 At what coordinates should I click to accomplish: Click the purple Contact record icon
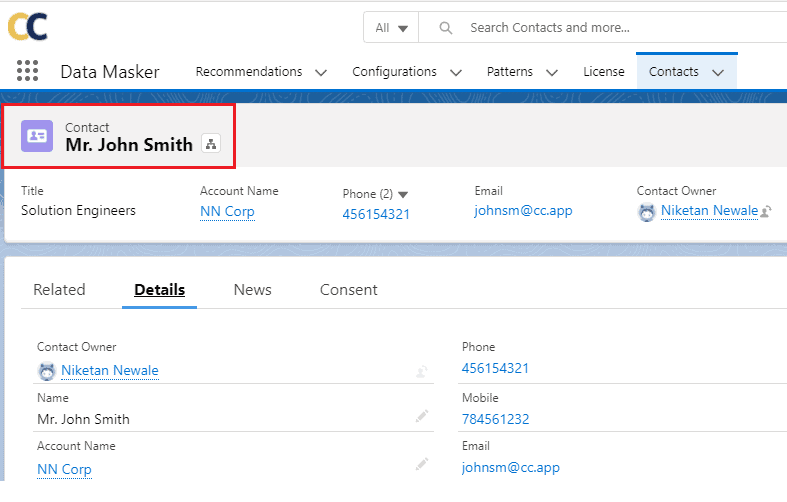click(x=37, y=136)
